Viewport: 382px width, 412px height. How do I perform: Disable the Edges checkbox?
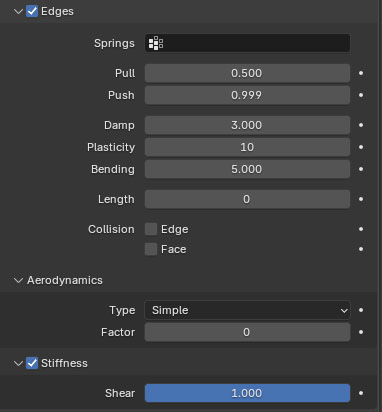32,11
